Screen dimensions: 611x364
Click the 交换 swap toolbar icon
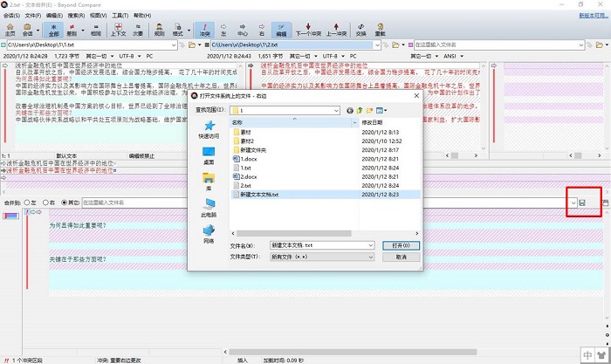click(x=360, y=30)
